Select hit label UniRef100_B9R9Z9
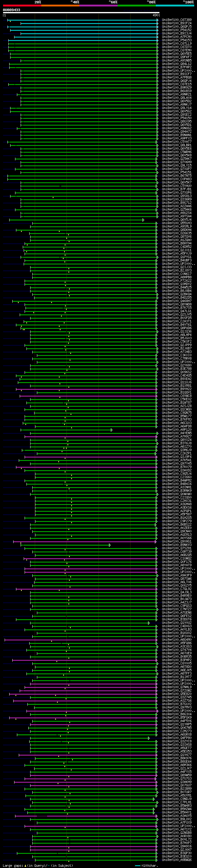 pyautogui.click(x=177, y=88)
